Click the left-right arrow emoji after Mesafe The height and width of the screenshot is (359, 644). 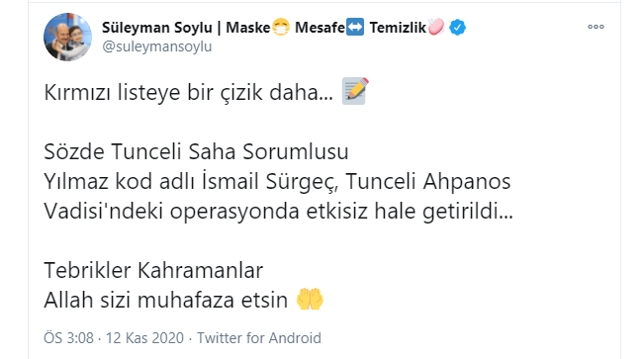[x=355, y=28]
